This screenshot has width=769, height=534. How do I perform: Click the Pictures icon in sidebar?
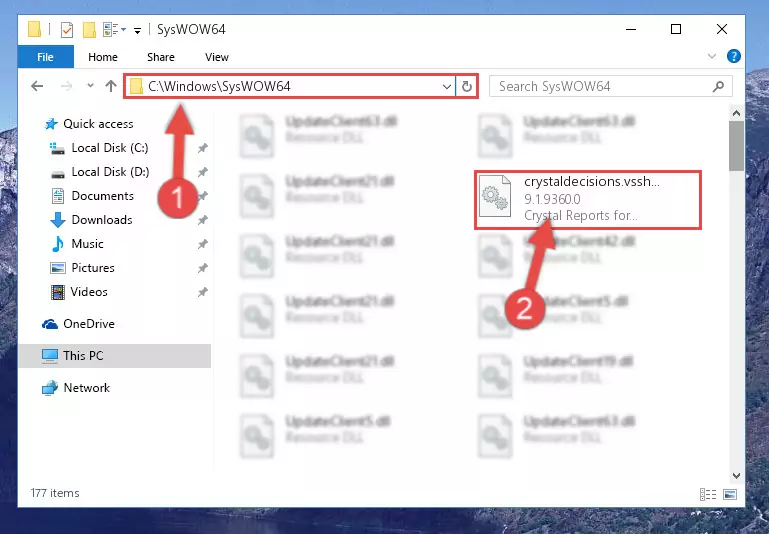pyautogui.click(x=58, y=268)
